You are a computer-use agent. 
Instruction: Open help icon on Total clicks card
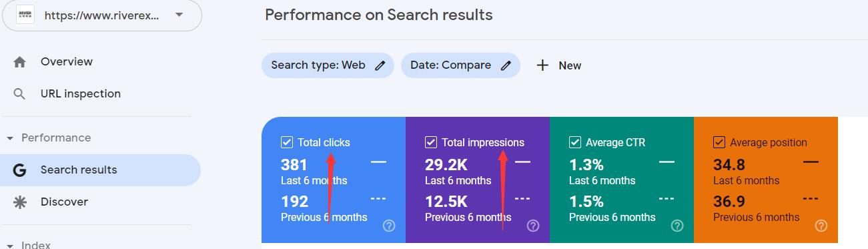point(389,226)
